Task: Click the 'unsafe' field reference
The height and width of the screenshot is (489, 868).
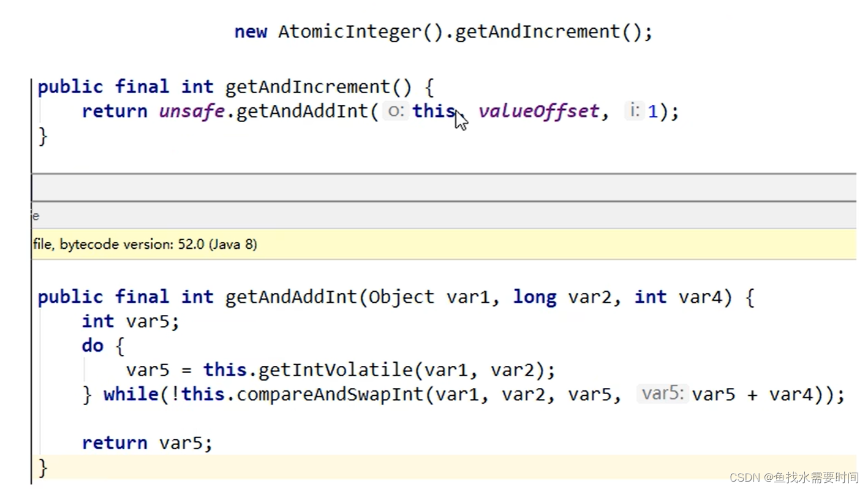Action: click(x=191, y=112)
